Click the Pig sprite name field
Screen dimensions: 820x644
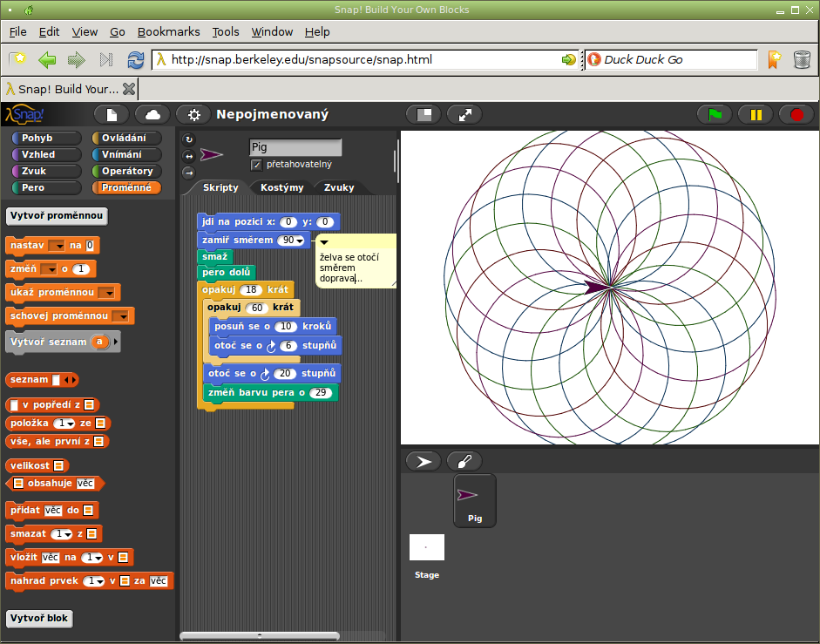(x=295, y=147)
